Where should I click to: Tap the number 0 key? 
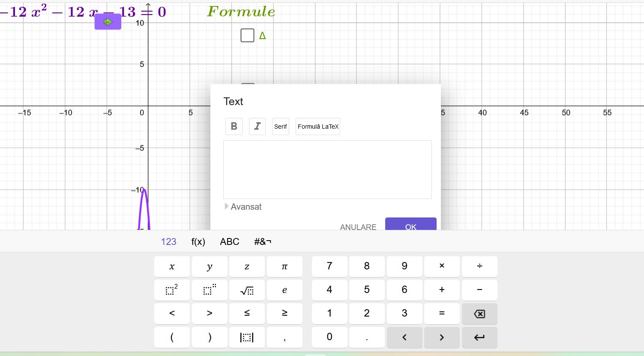coord(329,337)
